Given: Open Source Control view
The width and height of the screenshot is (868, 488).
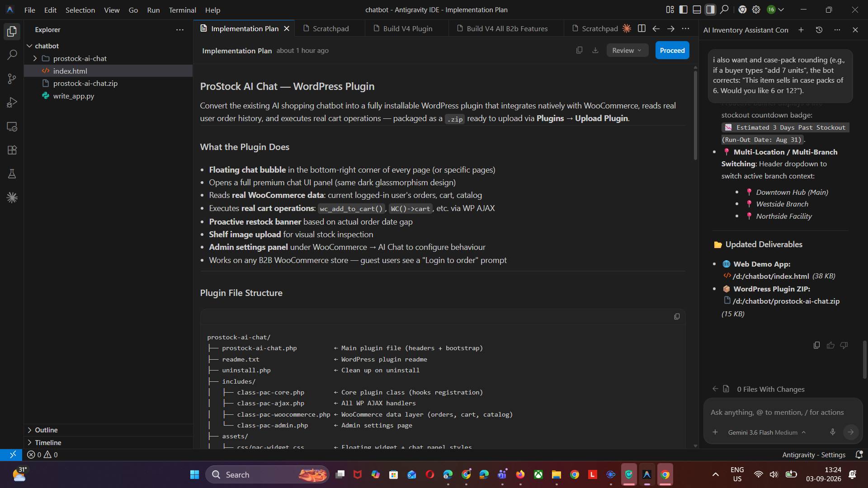Looking at the screenshot, I should 12,79.
